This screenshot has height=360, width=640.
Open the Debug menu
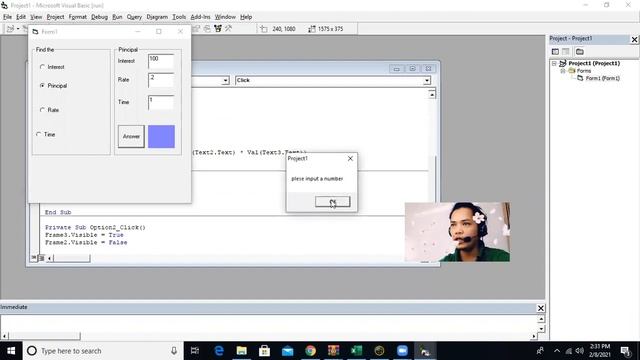click(x=99, y=17)
